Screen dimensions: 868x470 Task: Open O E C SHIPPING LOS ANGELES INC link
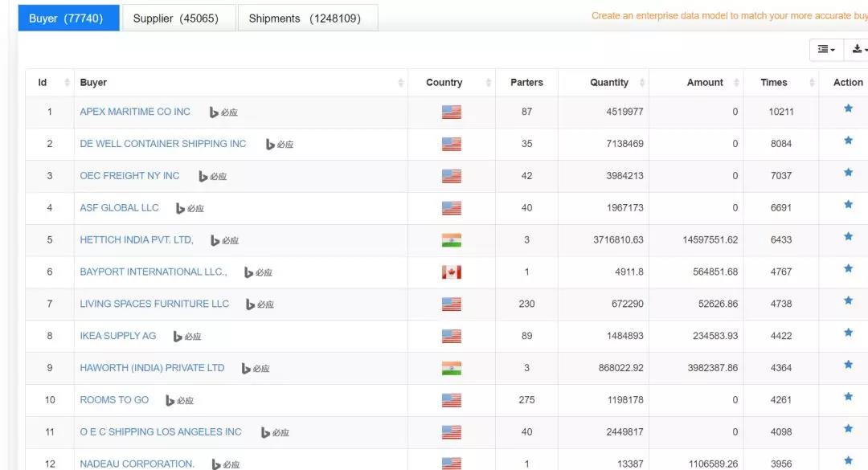click(x=161, y=431)
